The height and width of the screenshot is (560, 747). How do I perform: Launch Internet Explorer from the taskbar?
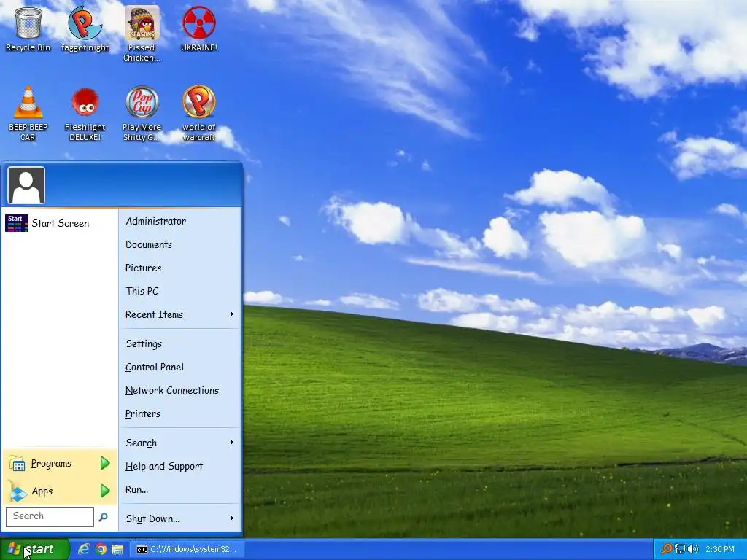coord(83,549)
